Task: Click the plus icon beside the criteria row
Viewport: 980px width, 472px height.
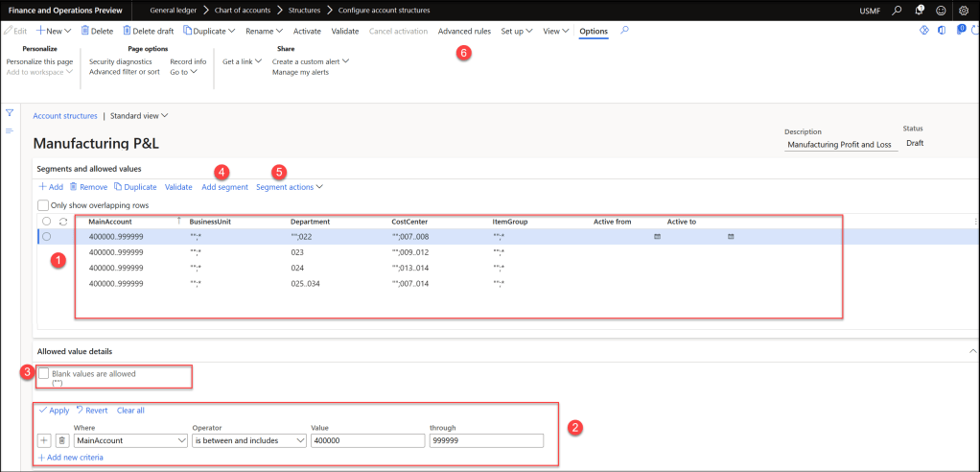Action: pyautogui.click(x=44, y=440)
